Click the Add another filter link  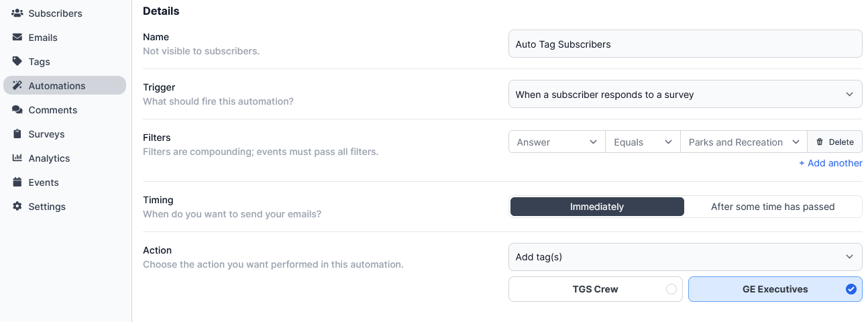click(830, 163)
